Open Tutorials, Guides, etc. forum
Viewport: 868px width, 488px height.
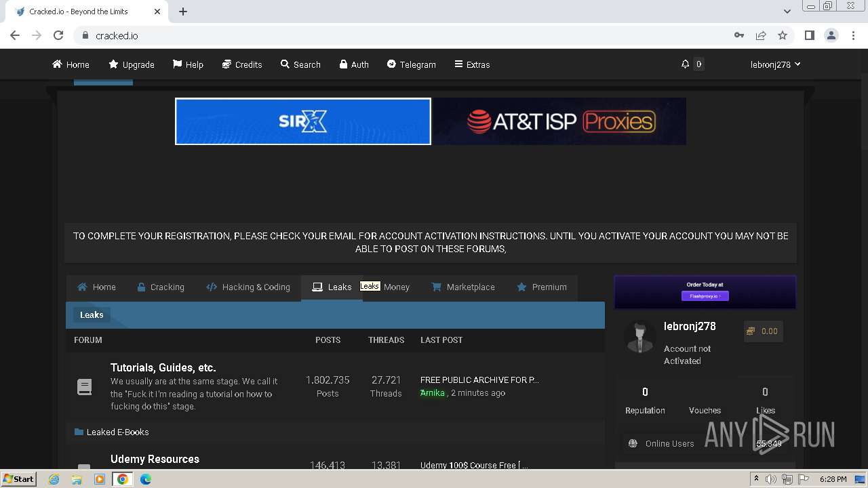pyautogui.click(x=163, y=367)
